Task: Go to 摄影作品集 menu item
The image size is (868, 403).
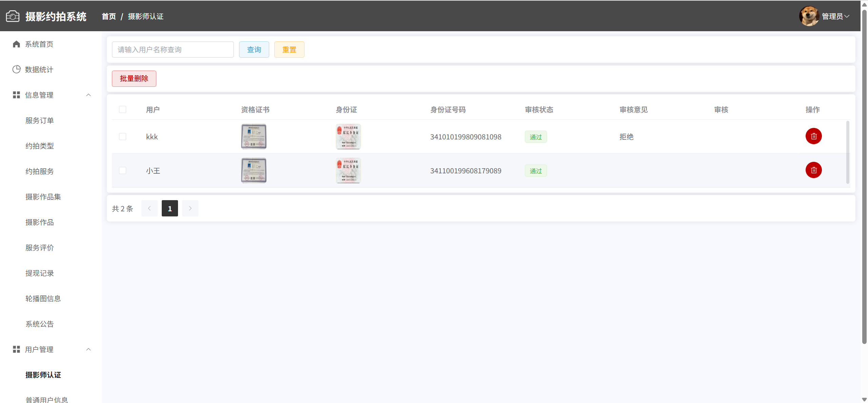Action: [x=43, y=197]
